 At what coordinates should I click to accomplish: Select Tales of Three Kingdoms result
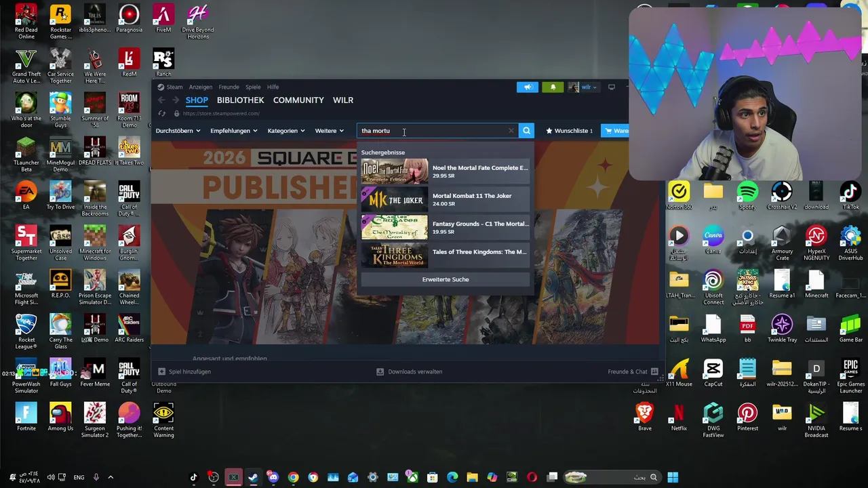pos(446,255)
